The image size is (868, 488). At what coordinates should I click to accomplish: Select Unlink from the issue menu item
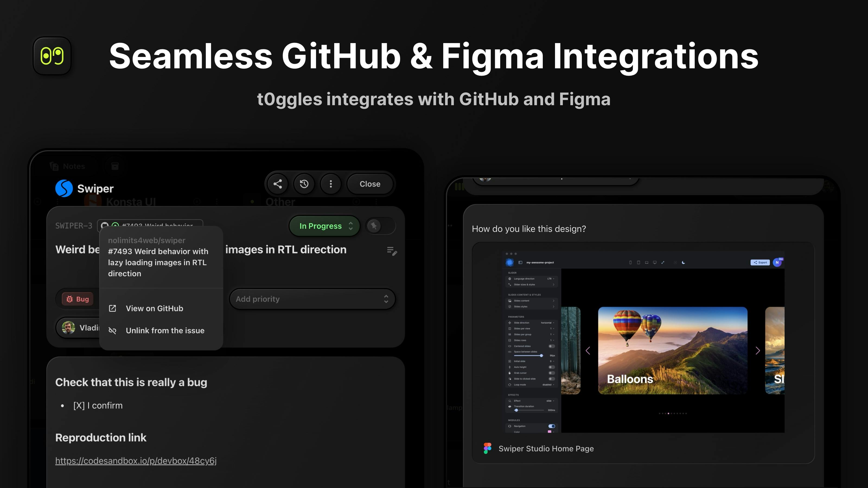coord(161,331)
